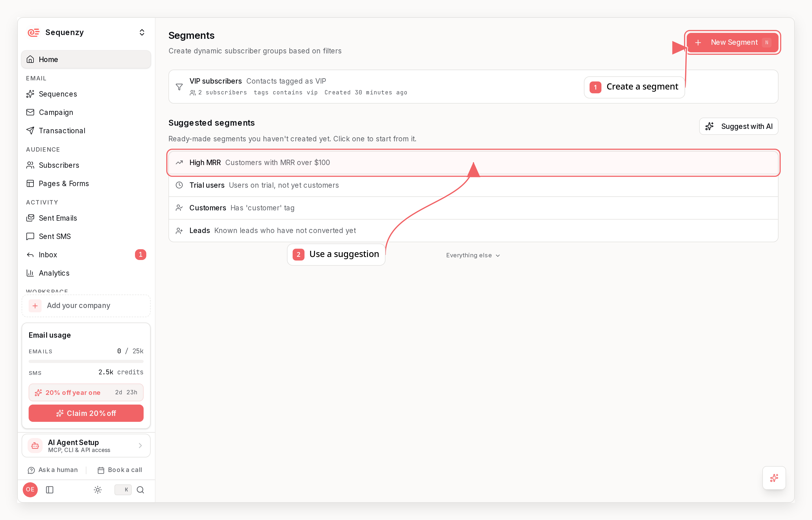Open Transactional in the sidebar
The width and height of the screenshot is (812, 520).
tap(86, 130)
